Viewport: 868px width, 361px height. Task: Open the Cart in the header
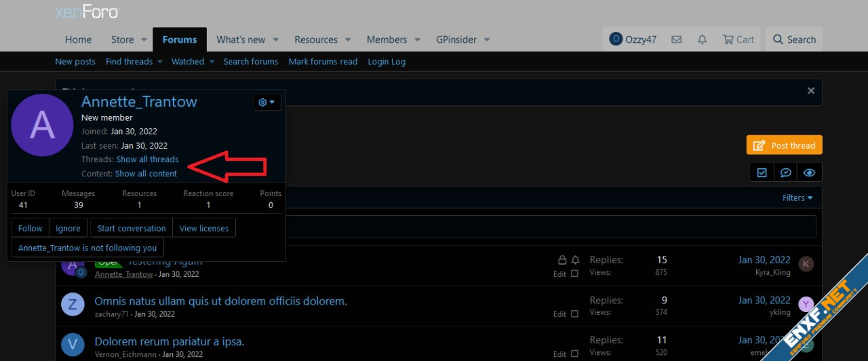pos(738,39)
